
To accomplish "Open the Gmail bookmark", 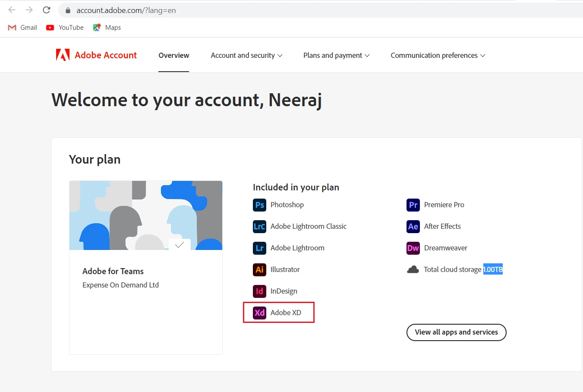I will click(22, 27).
